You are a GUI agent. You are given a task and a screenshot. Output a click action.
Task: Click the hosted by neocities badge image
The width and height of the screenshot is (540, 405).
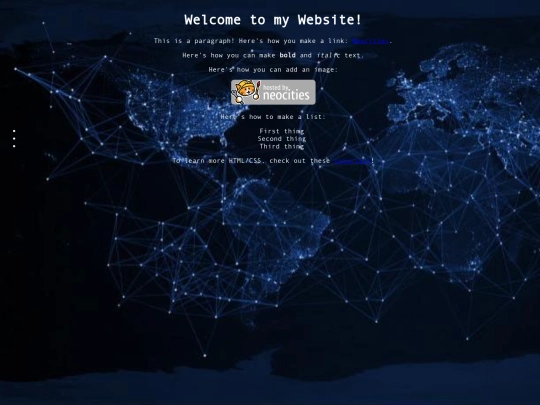[x=273, y=92]
